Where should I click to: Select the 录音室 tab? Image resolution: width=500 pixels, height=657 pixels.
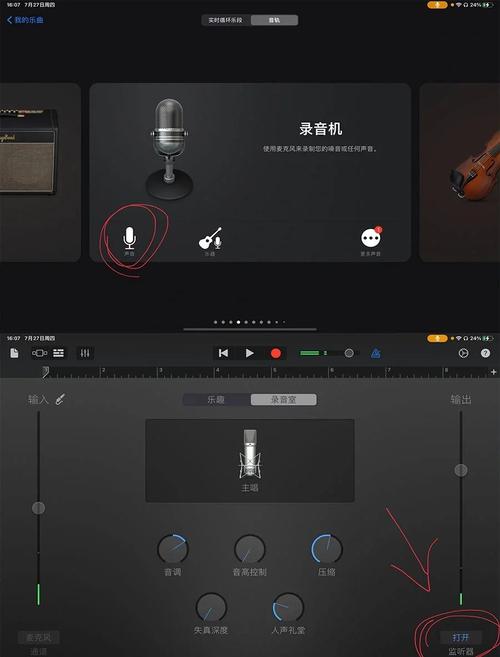[x=284, y=399]
